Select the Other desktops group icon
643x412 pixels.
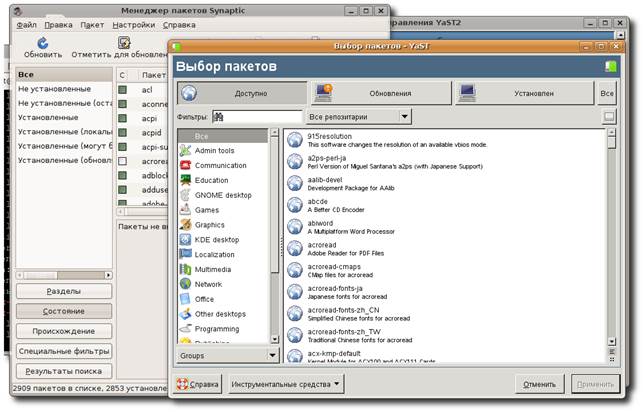185,314
